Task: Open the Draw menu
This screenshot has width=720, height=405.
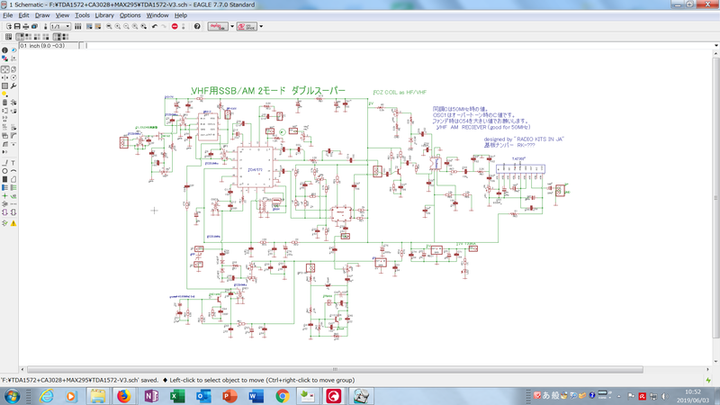Action: click(42, 16)
